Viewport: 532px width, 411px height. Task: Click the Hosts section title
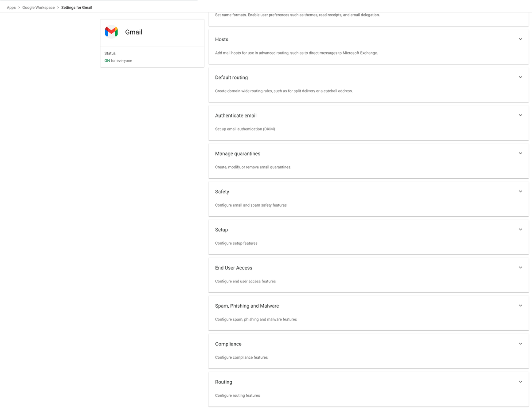(x=222, y=39)
